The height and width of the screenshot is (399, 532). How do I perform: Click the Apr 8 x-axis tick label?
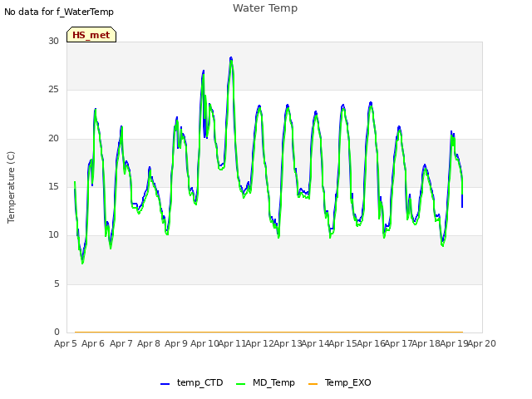tap(149, 343)
